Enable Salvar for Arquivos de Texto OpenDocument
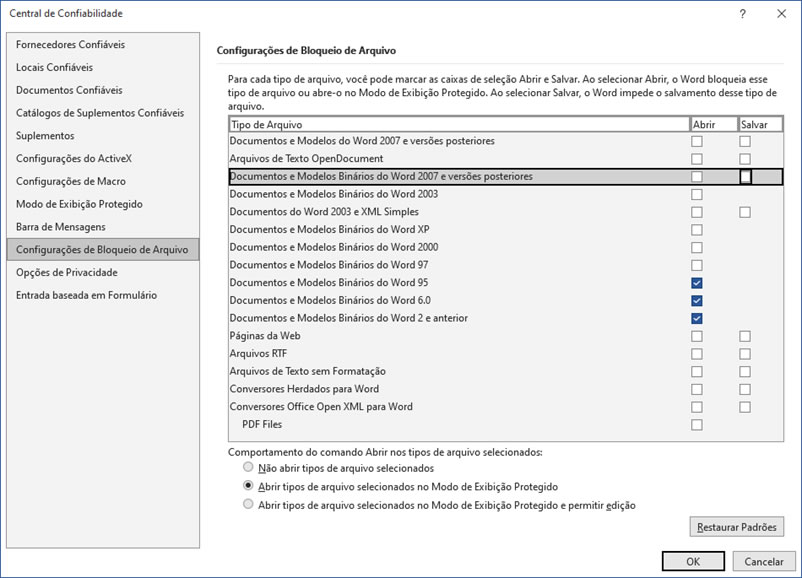The image size is (802, 578). click(x=745, y=159)
